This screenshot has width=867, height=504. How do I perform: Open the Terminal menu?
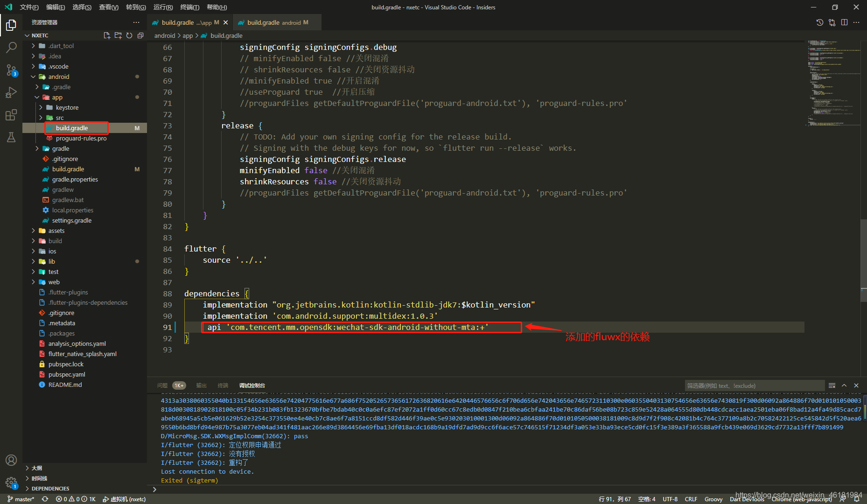tap(189, 7)
